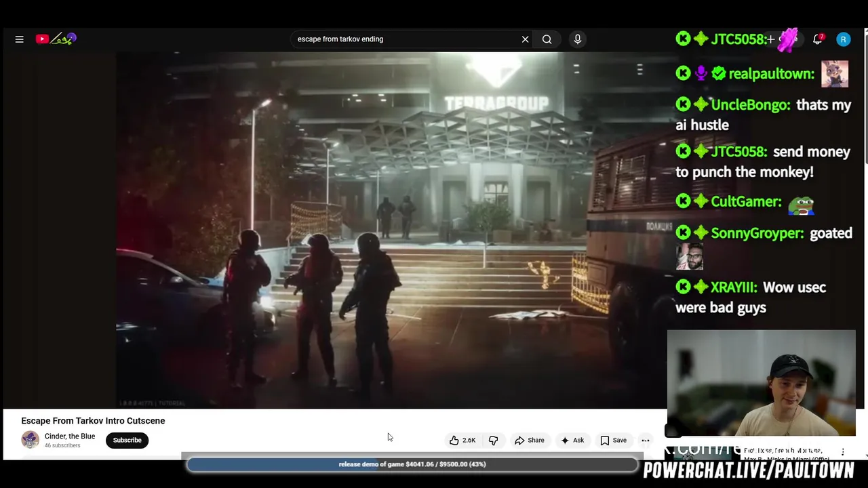This screenshot has height=488, width=868.
Task: Start voice search with microphone icon
Action: click(578, 39)
